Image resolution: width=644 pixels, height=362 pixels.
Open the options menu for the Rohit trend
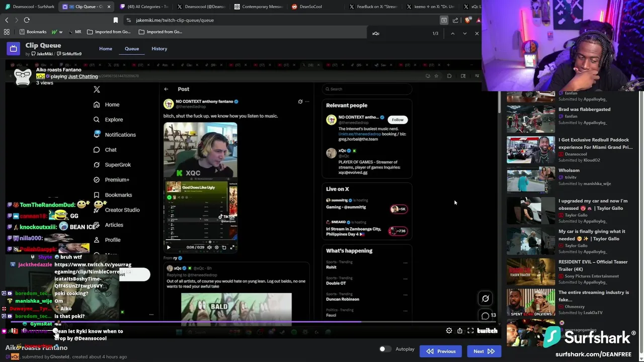click(405, 262)
